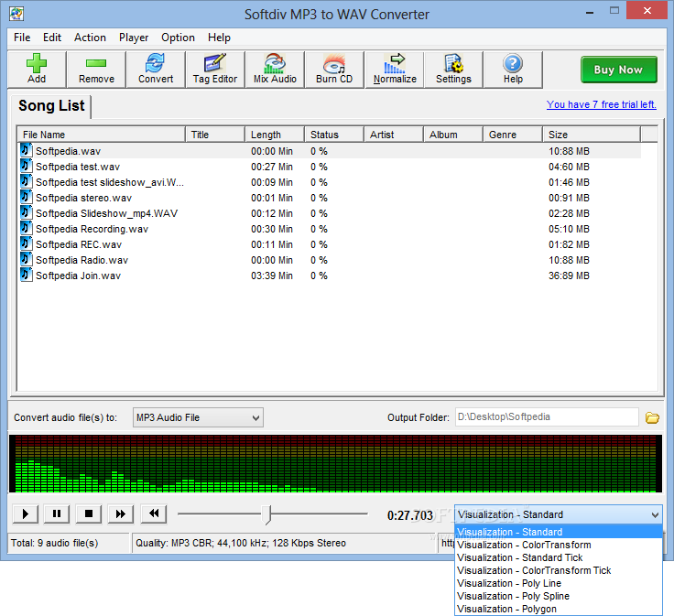
Task: Select Softpedia test slideshow_avi.W... row
Action: point(330,182)
